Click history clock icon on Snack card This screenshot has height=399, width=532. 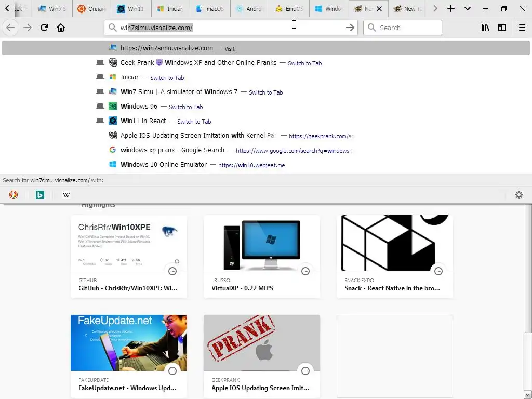point(438,271)
